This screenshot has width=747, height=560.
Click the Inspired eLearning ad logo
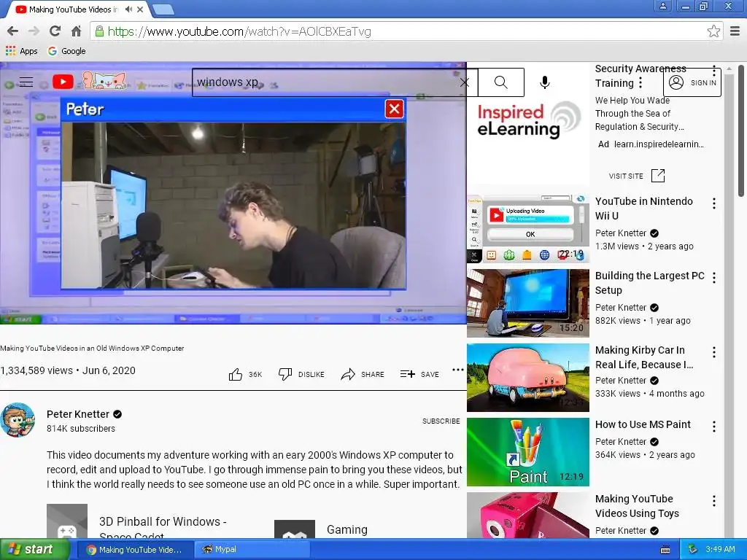click(528, 120)
